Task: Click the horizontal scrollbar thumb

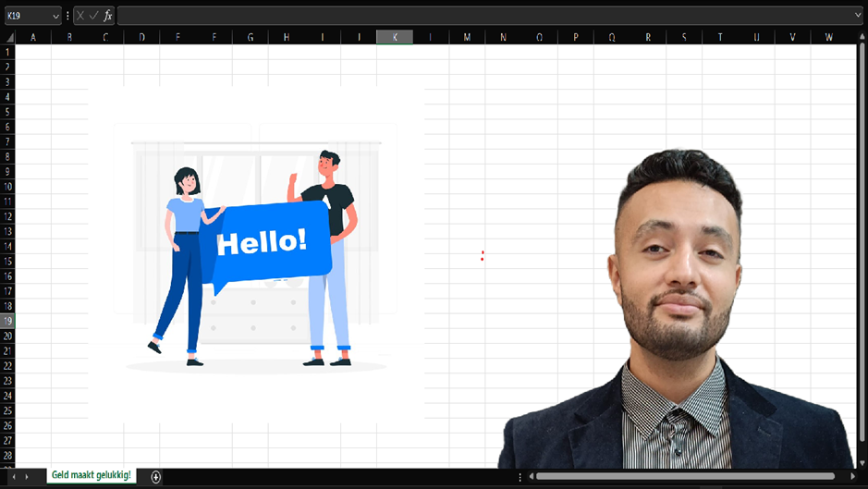Action: [x=684, y=476]
